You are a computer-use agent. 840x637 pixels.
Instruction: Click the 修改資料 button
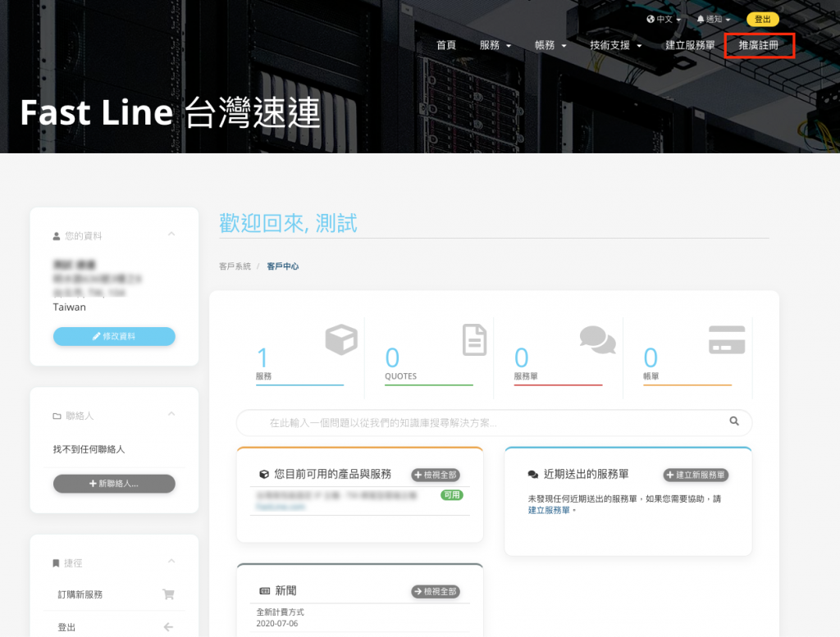click(x=114, y=336)
